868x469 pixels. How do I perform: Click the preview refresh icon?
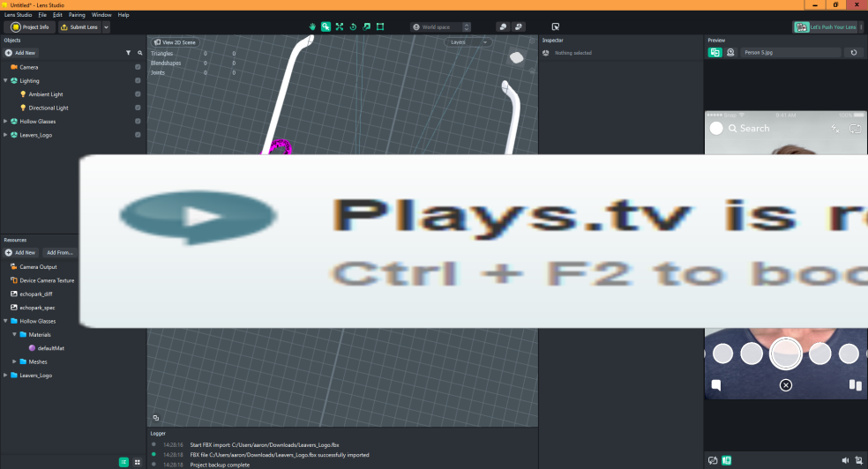coord(854,53)
